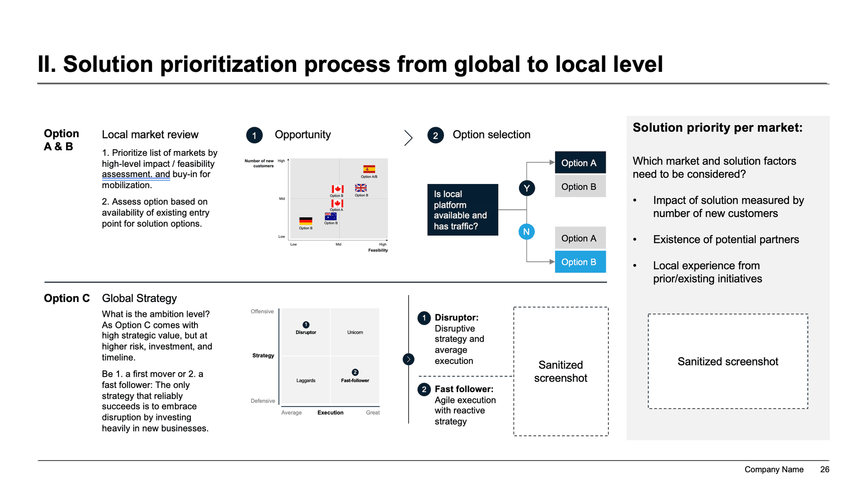Click the Y circle in the decision tree
Image resolution: width=868 pixels, height=487 pixels.
[x=527, y=188]
